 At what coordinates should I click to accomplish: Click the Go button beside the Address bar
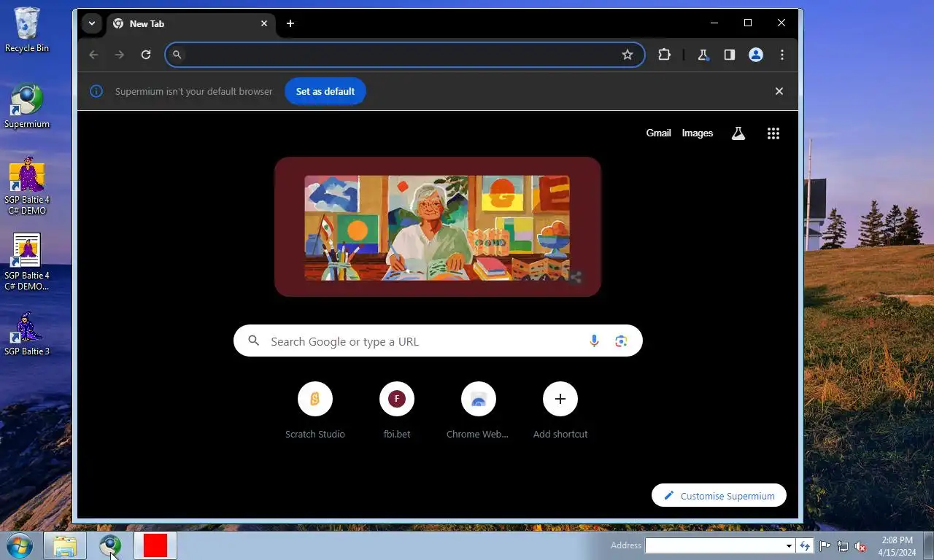805,545
